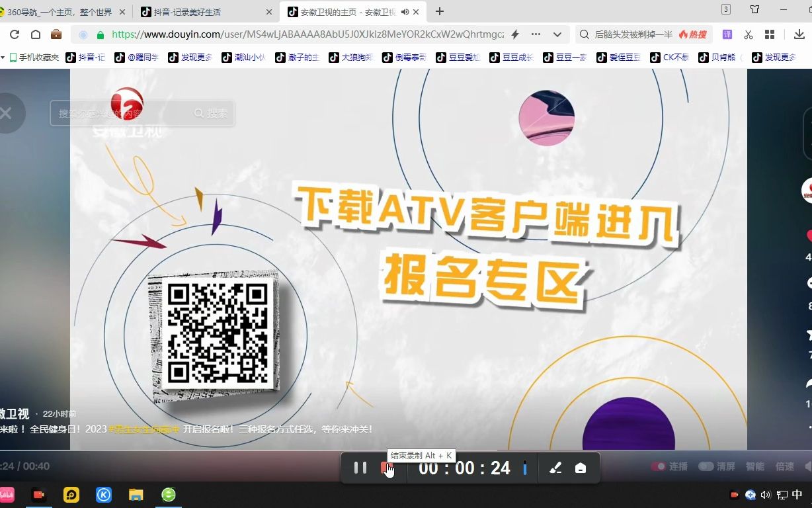Click the douyin.com address bar
The image size is (812, 508).
[307, 34]
